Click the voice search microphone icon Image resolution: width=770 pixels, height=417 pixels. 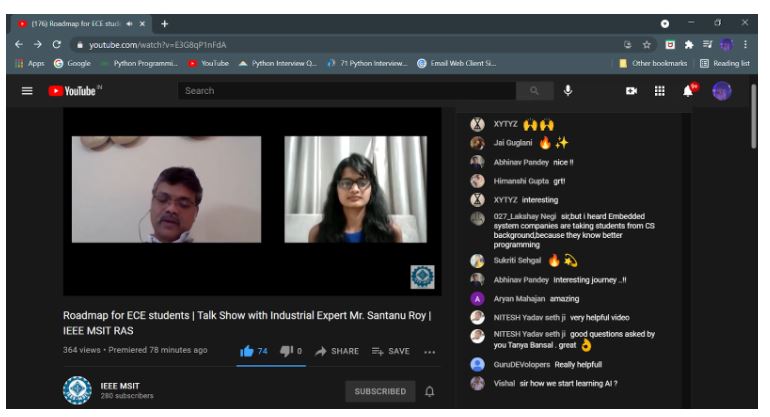tap(568, 91)
